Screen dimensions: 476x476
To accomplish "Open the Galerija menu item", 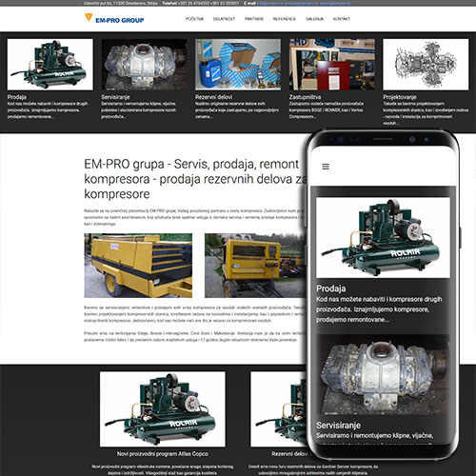I will click(x=314, y=19).
